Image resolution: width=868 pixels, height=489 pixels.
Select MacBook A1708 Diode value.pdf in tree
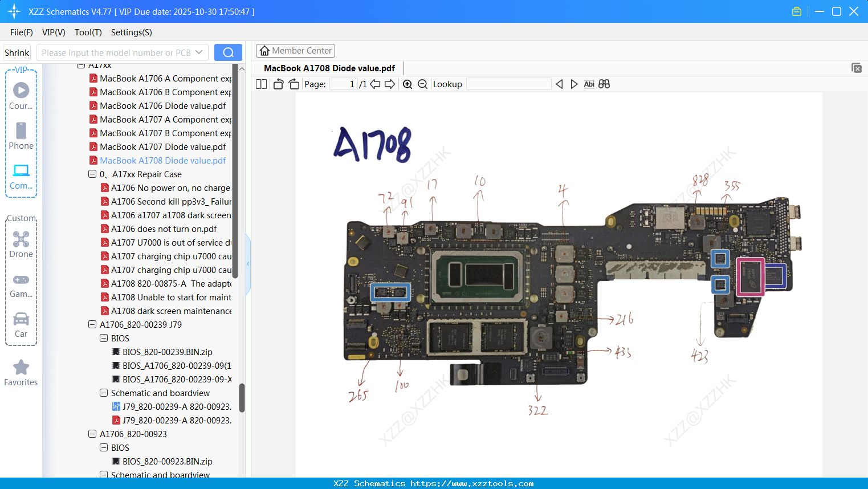[157, 161]
